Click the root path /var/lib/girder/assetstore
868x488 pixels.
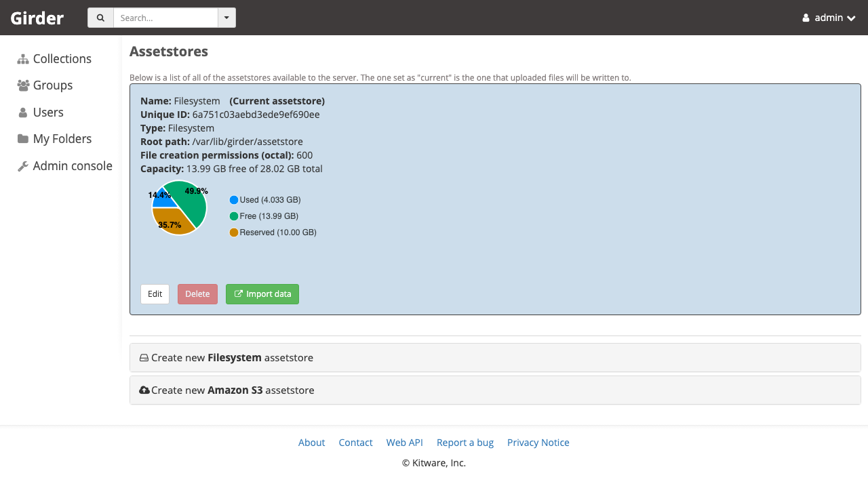coord(248,142)
